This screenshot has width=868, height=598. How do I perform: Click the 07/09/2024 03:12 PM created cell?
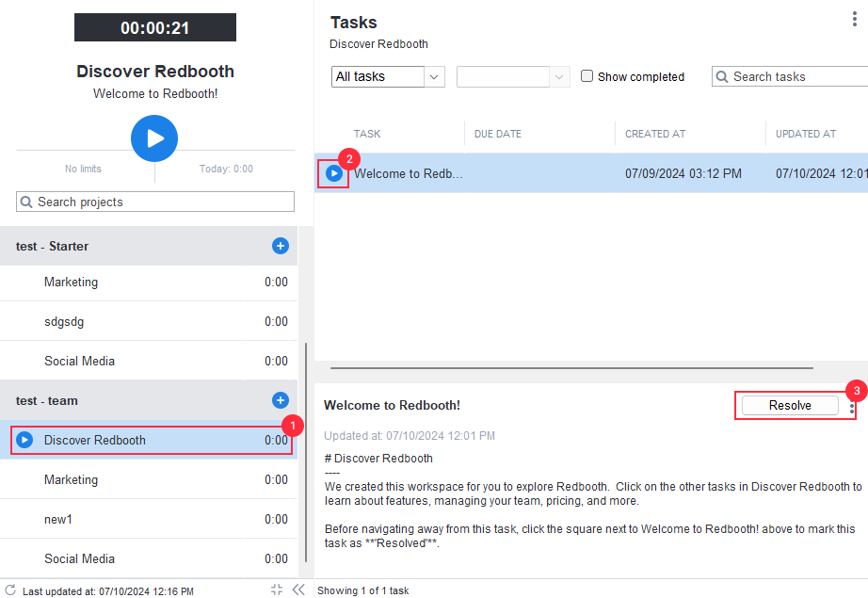(683, 174)
